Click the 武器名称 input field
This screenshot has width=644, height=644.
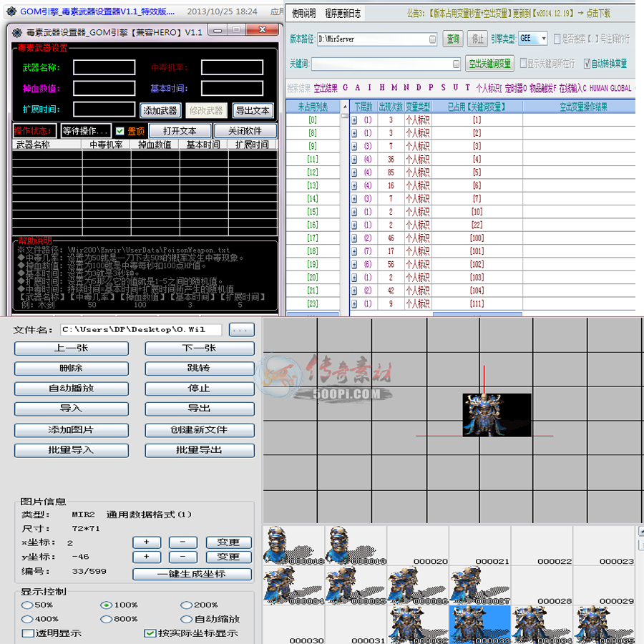(104, 67)
